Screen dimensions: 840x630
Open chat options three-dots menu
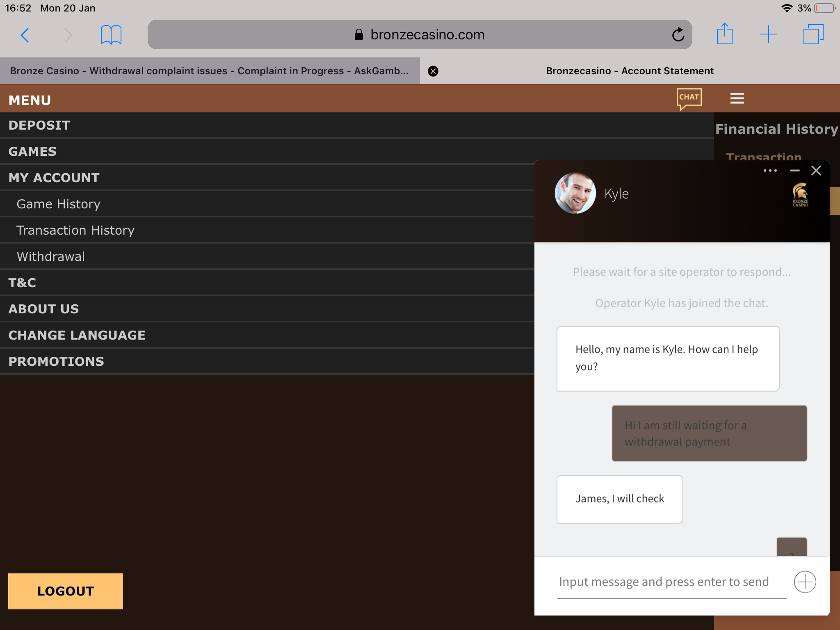coord(770,171)
